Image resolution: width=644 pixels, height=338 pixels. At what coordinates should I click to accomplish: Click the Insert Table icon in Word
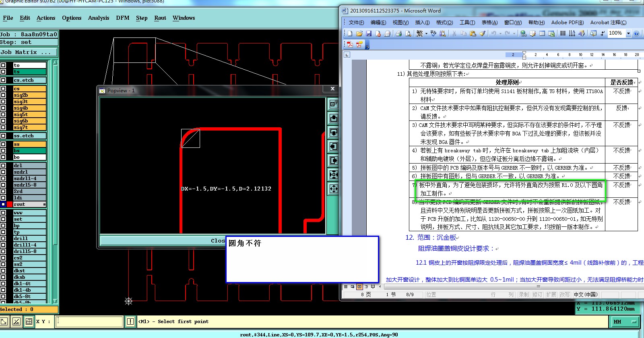pyautogui.click(x=542, y=33)
